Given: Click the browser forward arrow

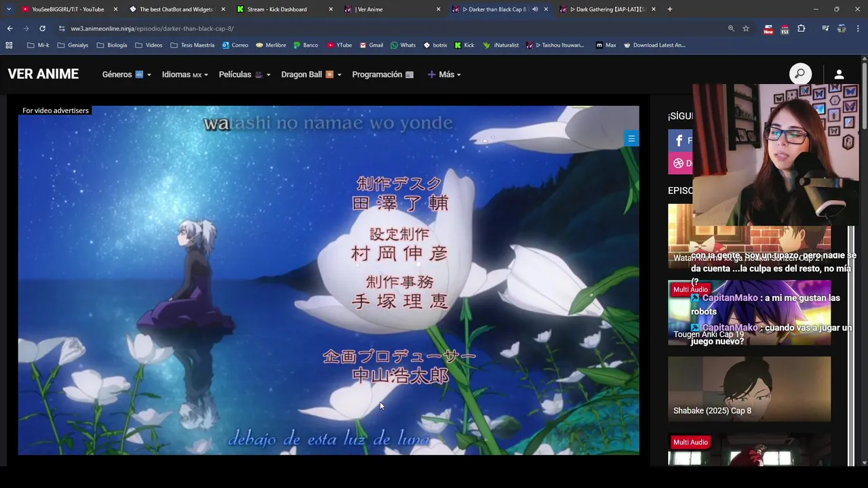Looking at the screenshot, I should point(26,28).
